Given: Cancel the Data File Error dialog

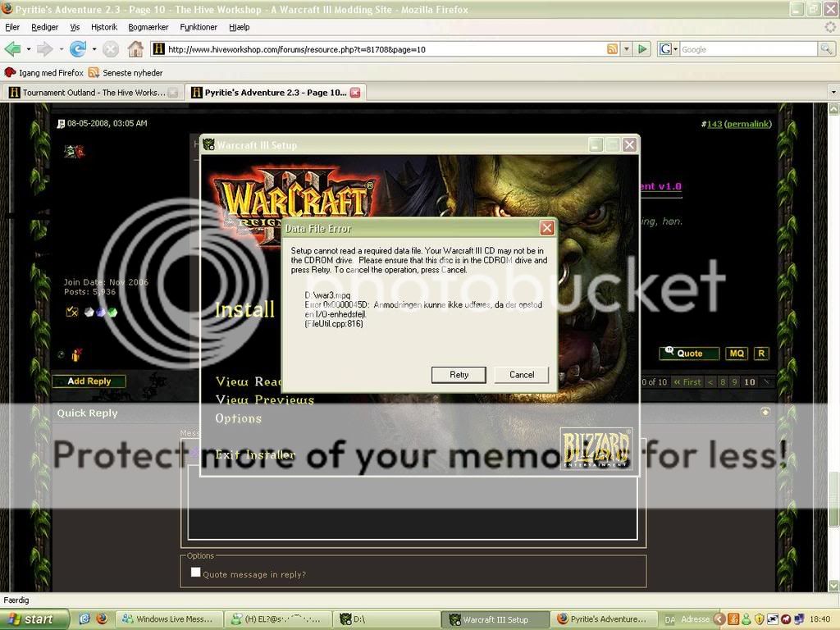Looking at the screenshot, I should click(x=521, y=374).
